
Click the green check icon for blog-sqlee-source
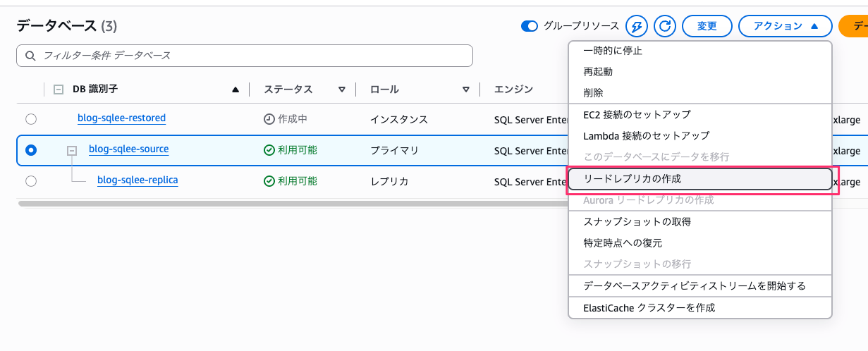pos(269,150)
